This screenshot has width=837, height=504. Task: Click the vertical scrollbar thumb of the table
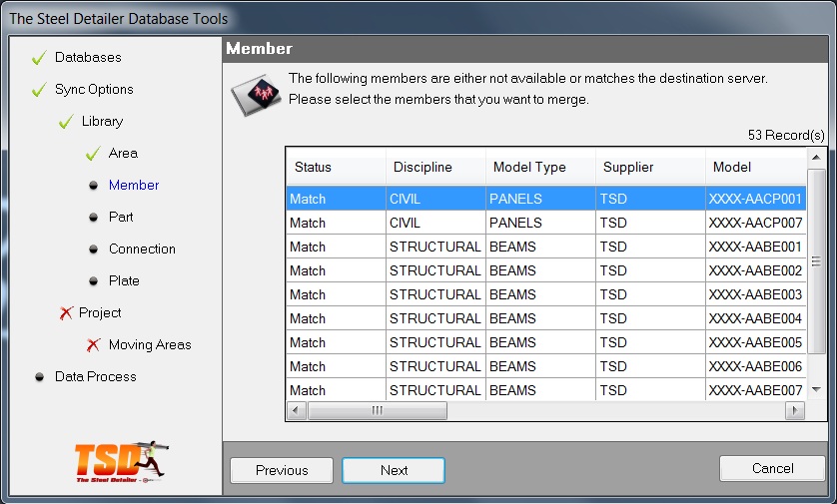click(x=816, y=261)
